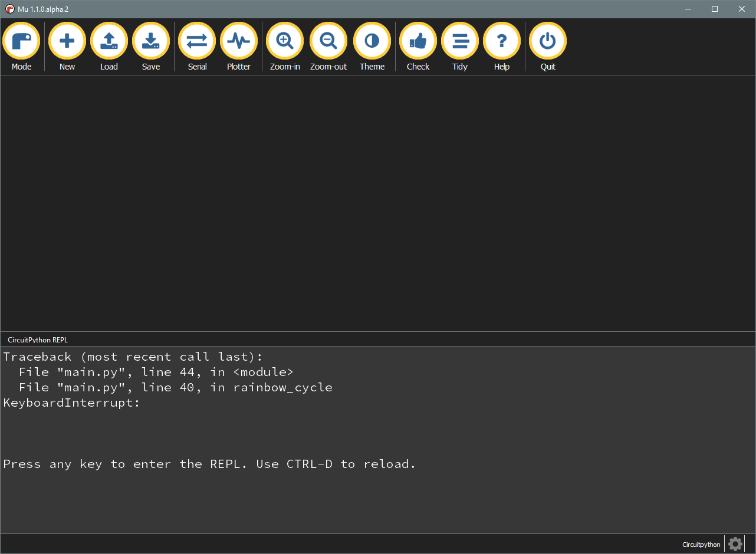
Task: Click the Circuitpython mode label in status bar
Action: (x=701, y=545)
